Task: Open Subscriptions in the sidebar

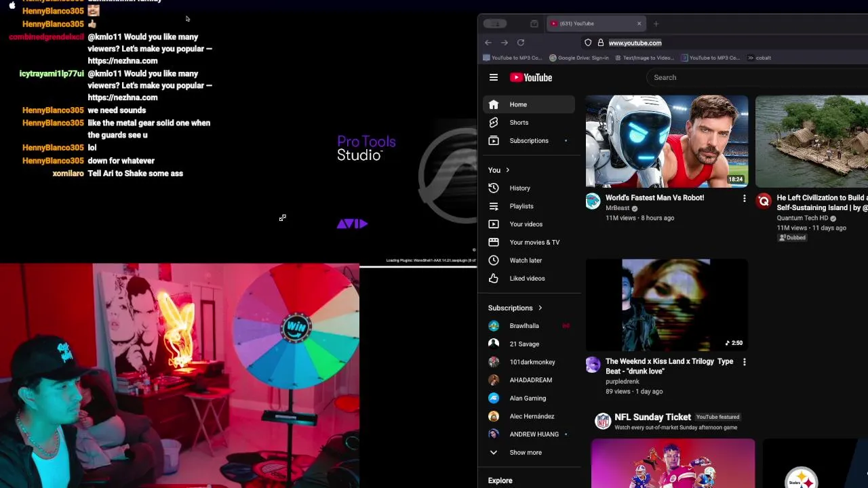Action: [529, 141]
